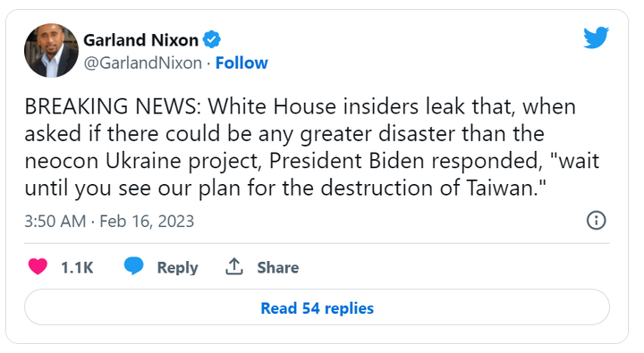The width and height of the screenshot is (644, 353).
Task: Click the 1.1K likes count
Action: coord(77,267)
